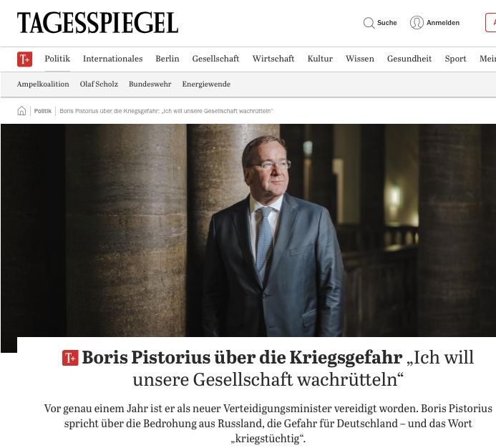Viewport: 496px width, 448px height.
Task: Switch to the Internationales section
Action: click(113, 59)
